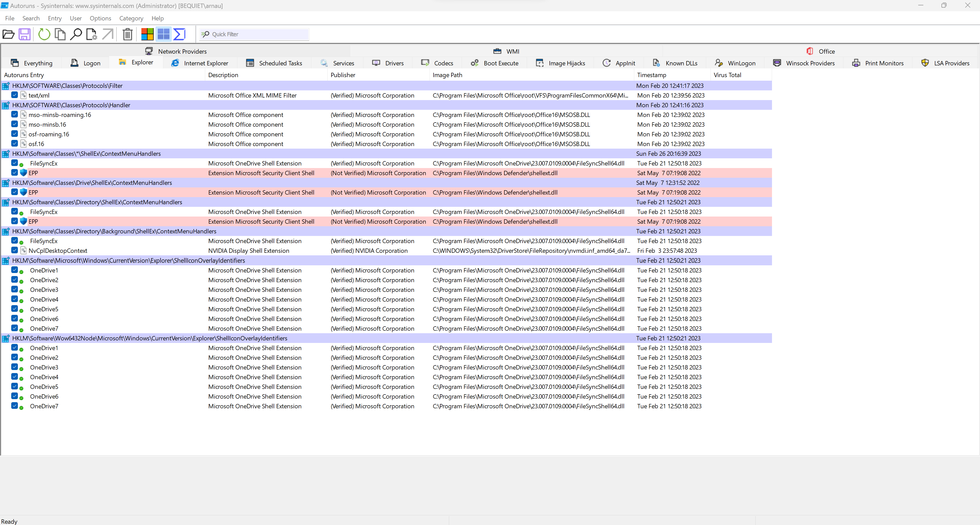Open the Image Hijacks tab
Image resolution: width=980 pixels, height=525 pixels.
tap(560, 63)
